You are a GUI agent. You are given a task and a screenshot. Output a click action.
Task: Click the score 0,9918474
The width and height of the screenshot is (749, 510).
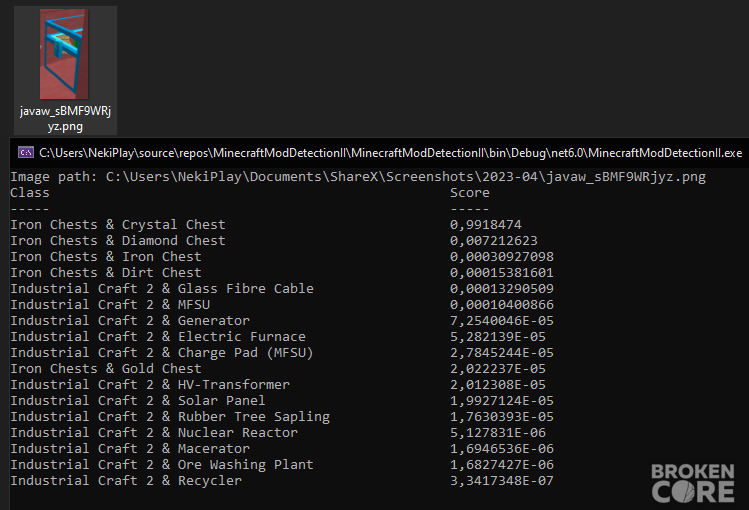pos(485,225)
